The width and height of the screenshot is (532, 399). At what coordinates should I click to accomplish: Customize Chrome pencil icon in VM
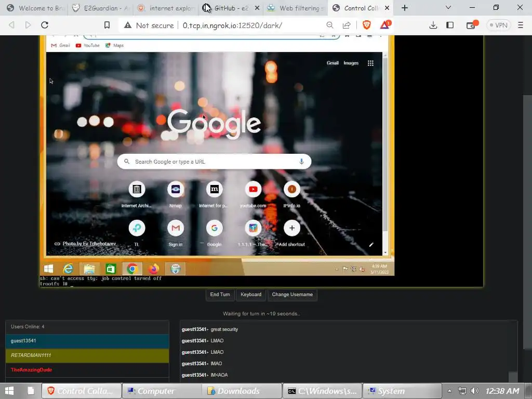tap(371, 245)
